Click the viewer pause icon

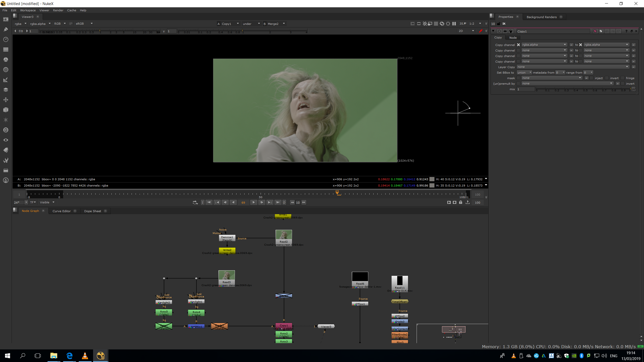click(454, 24)
